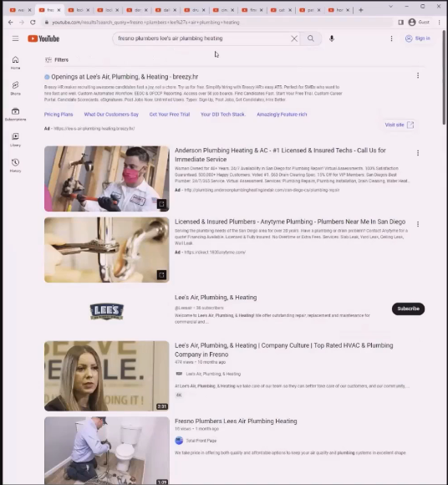
Task: Open Lee's Air channel under Company Culture video
Action: pyautogui.click(x=213, y=374)
